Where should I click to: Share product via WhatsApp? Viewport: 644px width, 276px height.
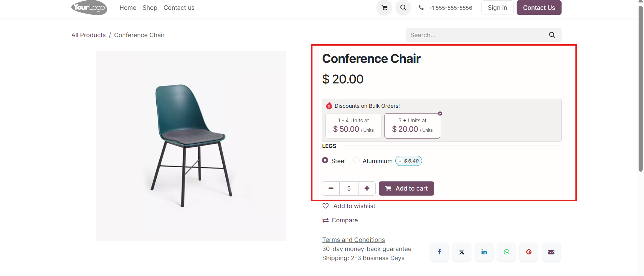coord(506,252)
